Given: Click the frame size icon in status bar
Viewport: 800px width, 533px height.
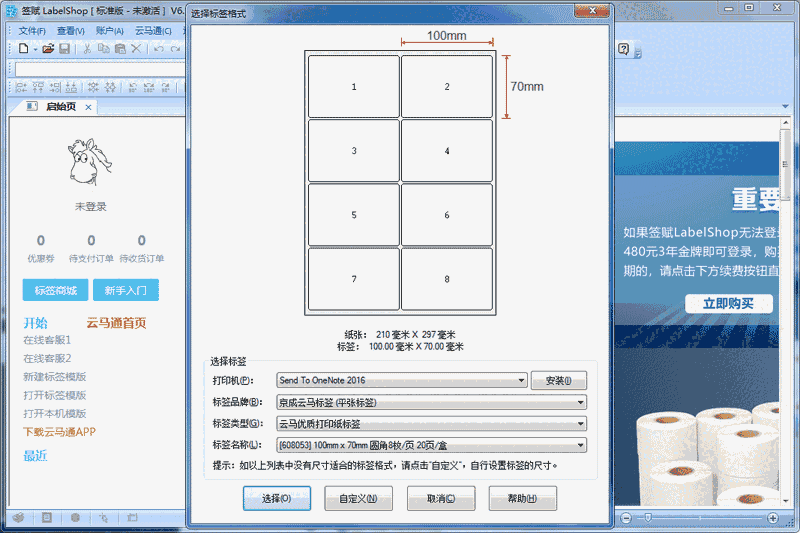Looking at the screenshot, I should (x=132, y=517).
